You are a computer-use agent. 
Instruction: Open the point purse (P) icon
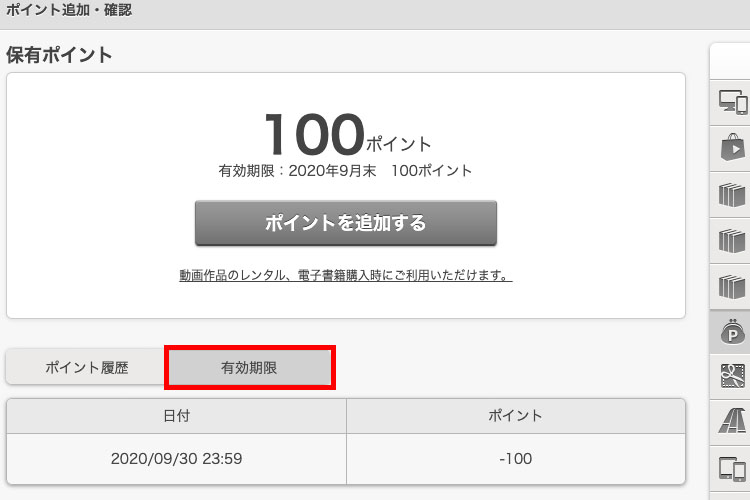tap(733, 331)
